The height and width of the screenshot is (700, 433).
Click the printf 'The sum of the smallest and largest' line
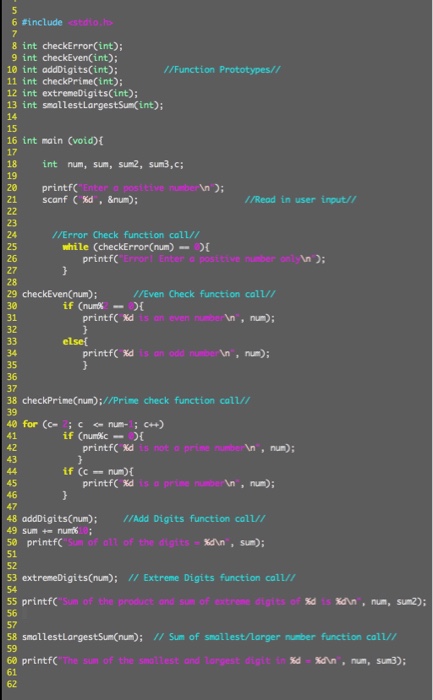214,661
